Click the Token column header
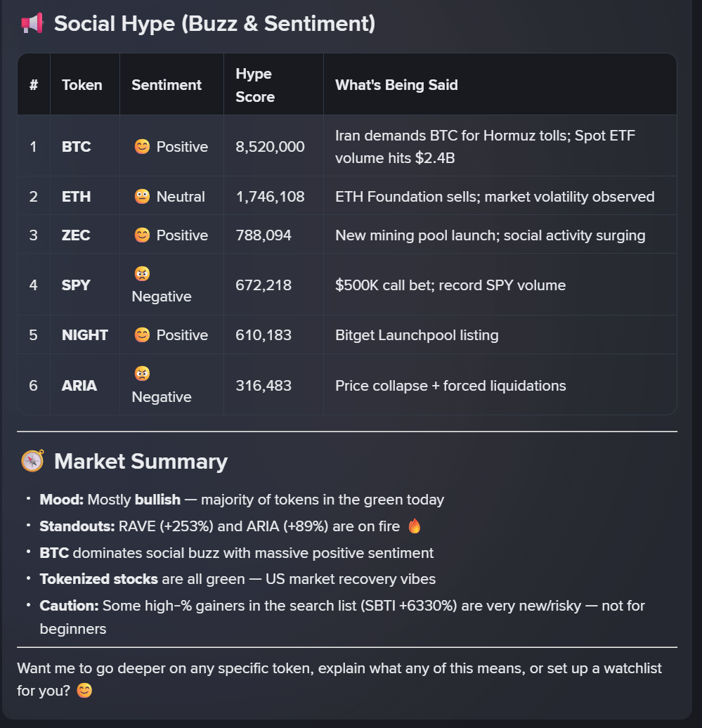This screenshot has height=728, width=702. point(82,85)
